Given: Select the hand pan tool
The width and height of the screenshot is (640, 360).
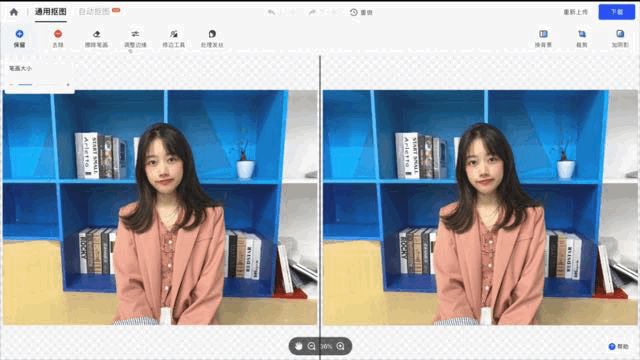Looking at the screenshot, I should pos(299,346).
